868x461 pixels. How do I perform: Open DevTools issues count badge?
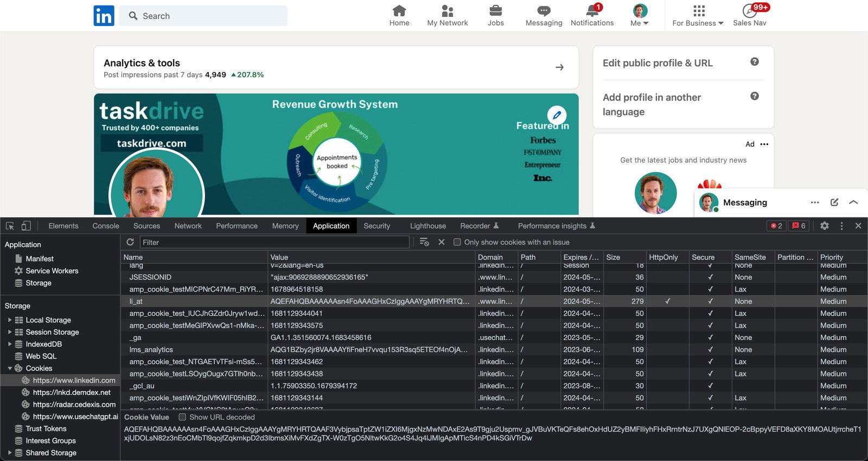799,226
